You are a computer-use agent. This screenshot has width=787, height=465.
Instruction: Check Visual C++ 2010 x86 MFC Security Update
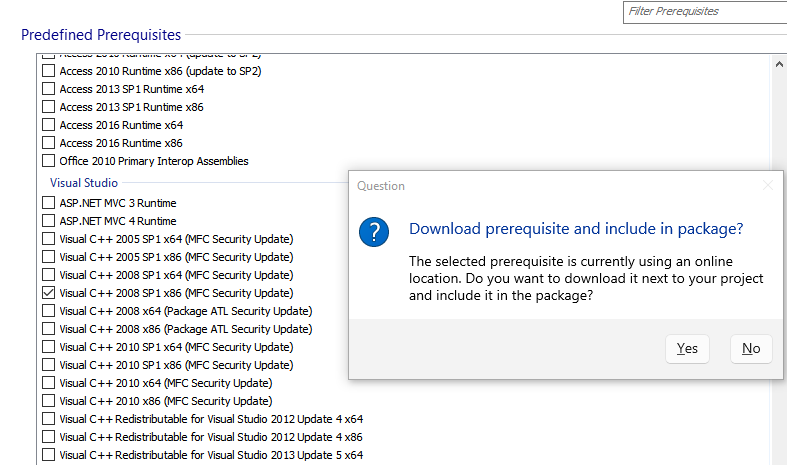pos(49,401)
